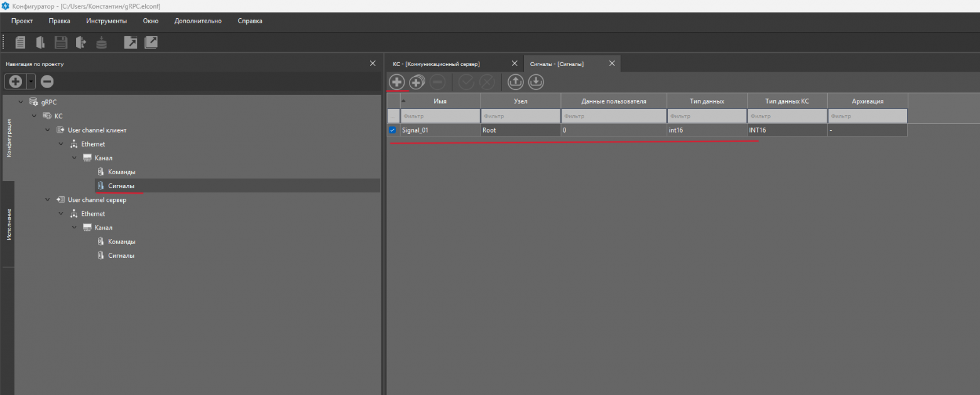
Task: Select the Signal_01 name cell
Action: (440, 130)
